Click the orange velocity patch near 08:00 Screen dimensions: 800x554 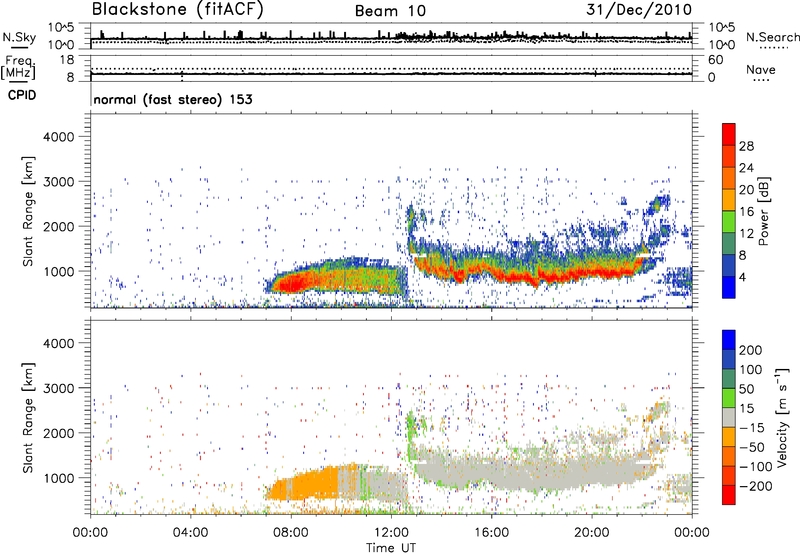click(301, 485)
